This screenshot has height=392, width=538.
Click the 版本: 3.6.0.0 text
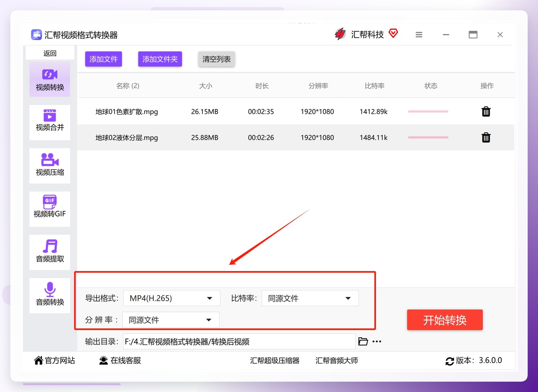[479, 360]
